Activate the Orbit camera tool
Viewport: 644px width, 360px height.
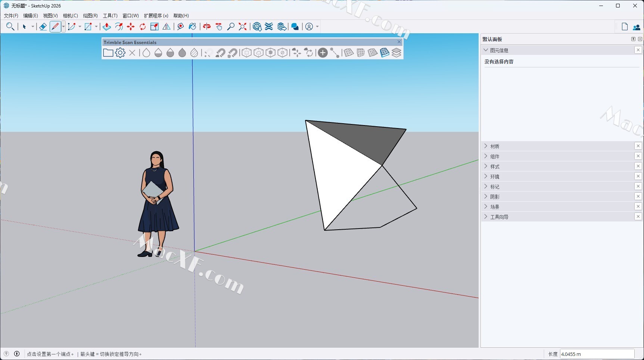pyautogui.click(x=206, y=27)
